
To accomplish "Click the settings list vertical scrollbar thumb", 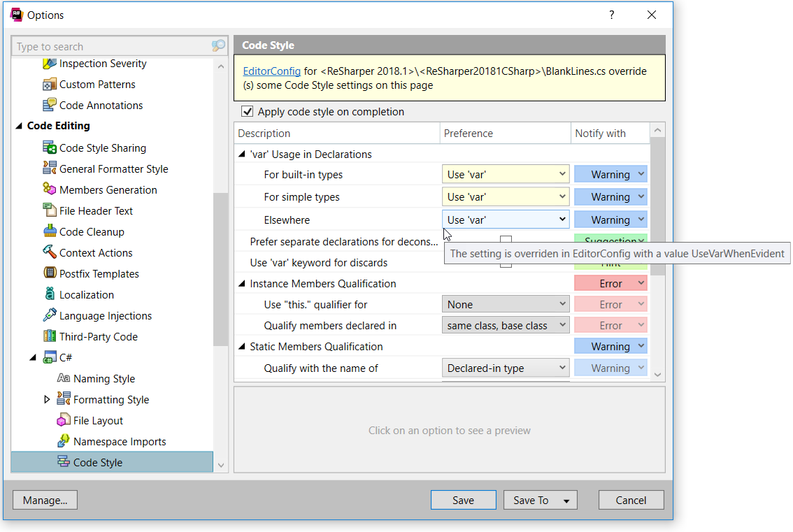I will click(657, 208).
